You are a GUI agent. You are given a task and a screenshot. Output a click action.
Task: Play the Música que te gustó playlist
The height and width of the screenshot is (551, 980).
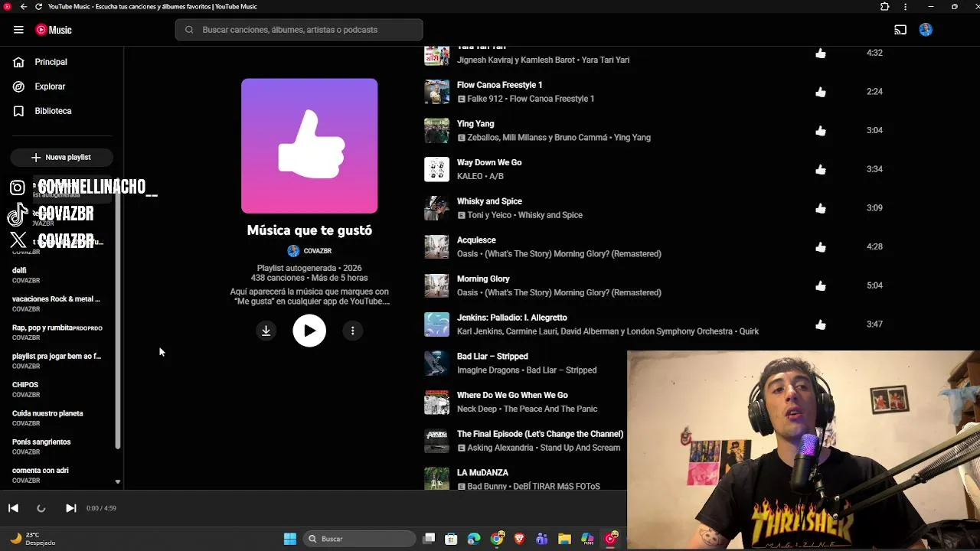coord(309,331)
